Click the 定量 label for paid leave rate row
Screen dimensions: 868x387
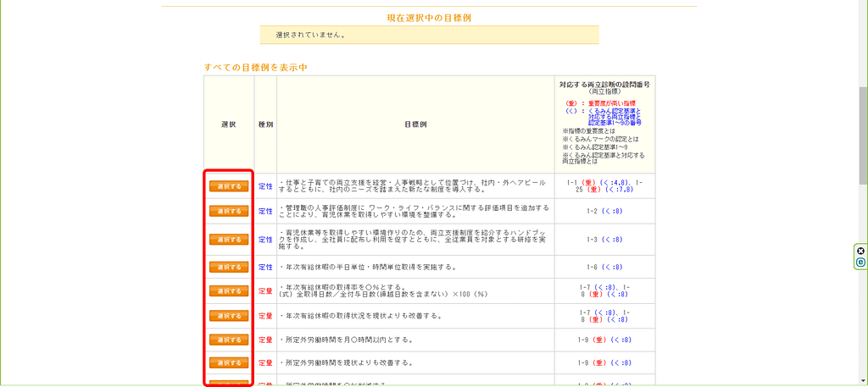[x=265, y=291]
